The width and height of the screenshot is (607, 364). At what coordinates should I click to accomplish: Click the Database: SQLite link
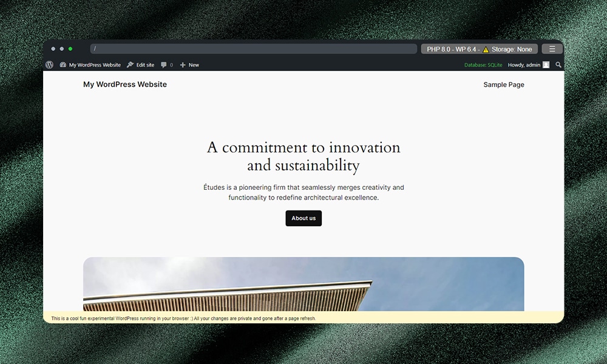tap(483, 64)
